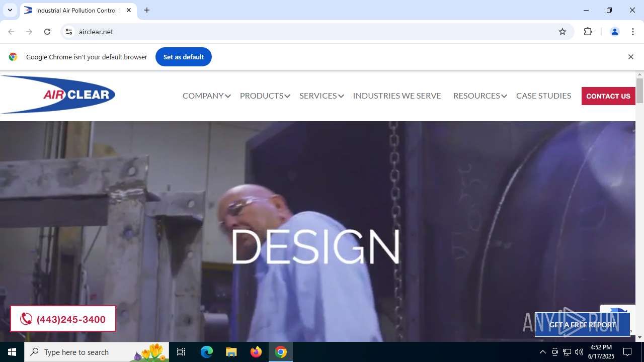The image size is (644, 362).
Task: Open the network tray icon
Action: (x=567, y=352)
